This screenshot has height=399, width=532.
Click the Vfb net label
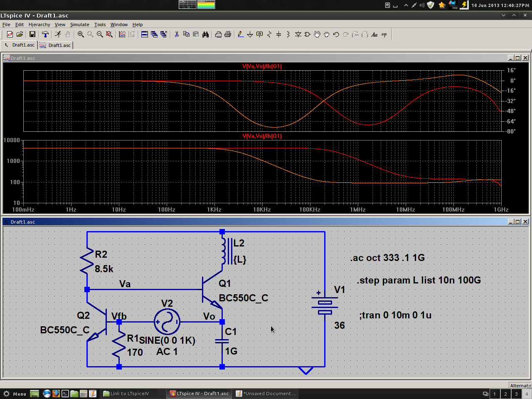click(x=119, y=316)
